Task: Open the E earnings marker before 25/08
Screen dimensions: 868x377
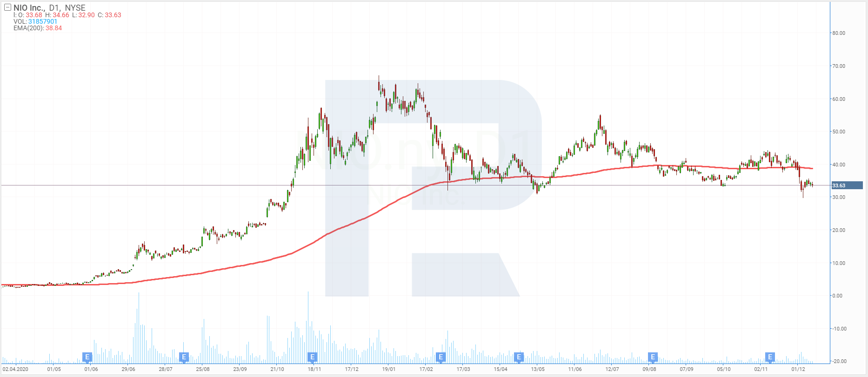Action: (x=184, y=357)
